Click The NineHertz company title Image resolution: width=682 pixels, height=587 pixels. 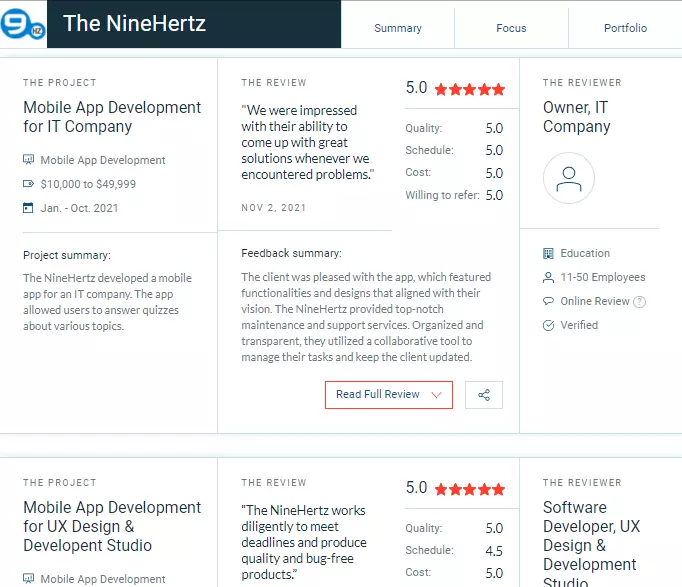[134, 23]
